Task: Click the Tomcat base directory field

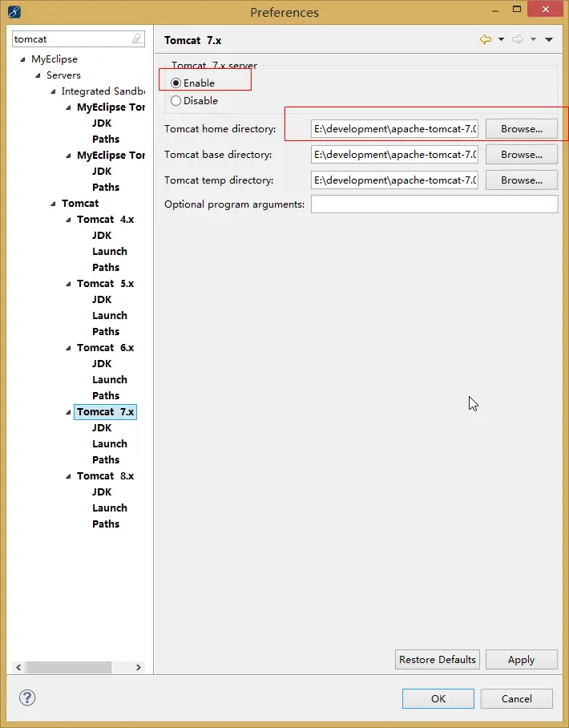Action: [x=394, y=155]
